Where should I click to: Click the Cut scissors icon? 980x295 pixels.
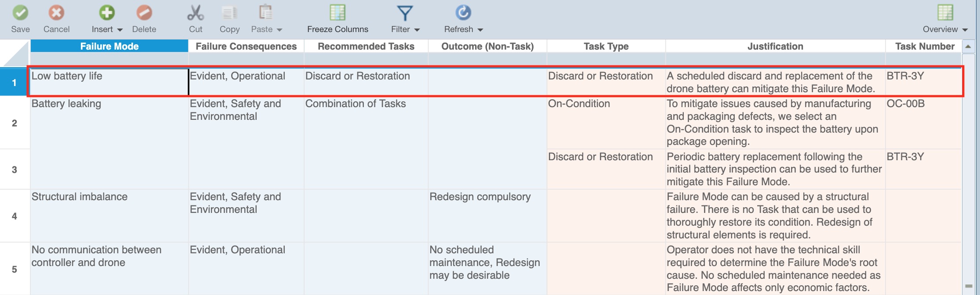click(x=196, y=13)
